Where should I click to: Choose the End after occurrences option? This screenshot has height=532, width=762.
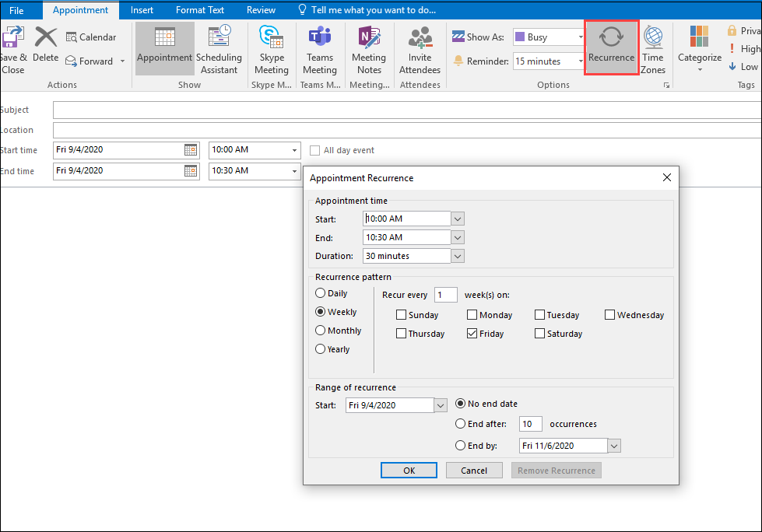(x=460, y=424)
